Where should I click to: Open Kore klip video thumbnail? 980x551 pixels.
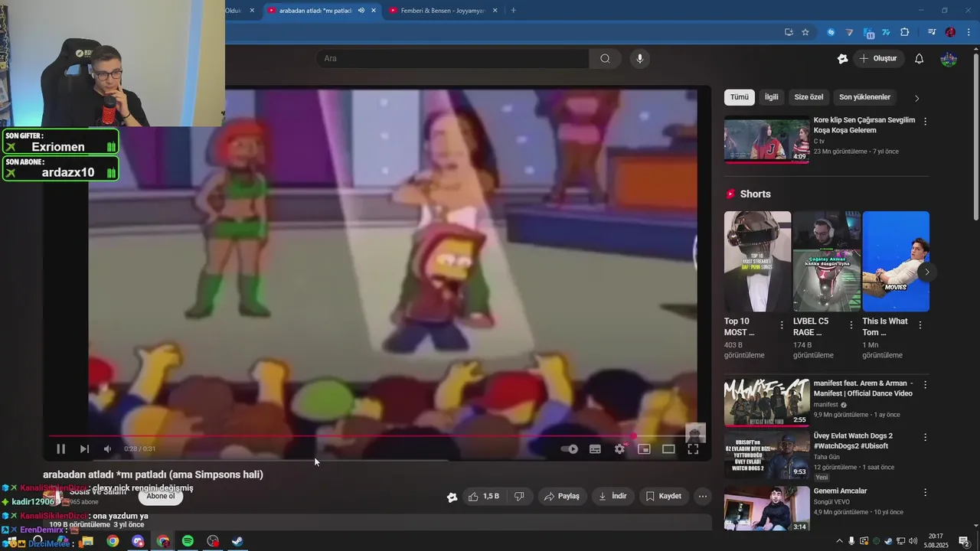[766, 139]
